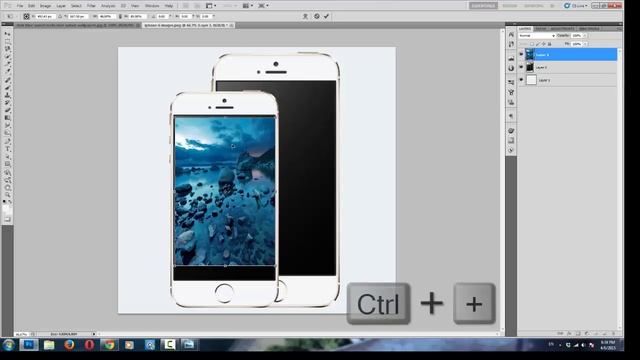Toggle lock transparent pixels
This screenshot has height=360, width=640.
pos(532,44)
